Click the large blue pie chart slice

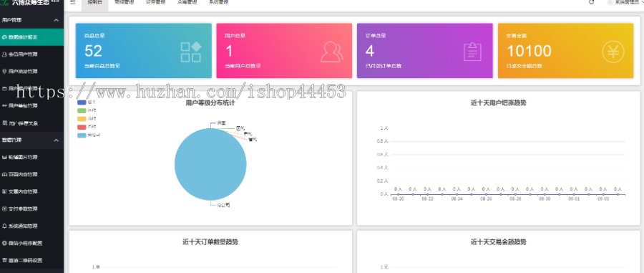point(210,164)
